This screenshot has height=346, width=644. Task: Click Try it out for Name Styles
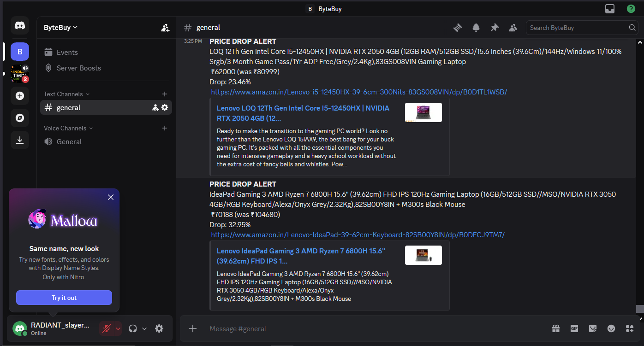tap(64, 297)
